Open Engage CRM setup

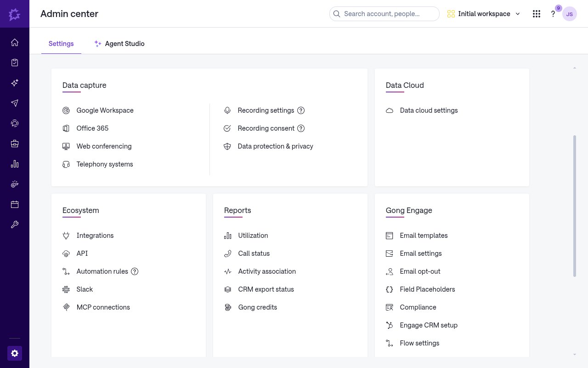tap(429, 325)
